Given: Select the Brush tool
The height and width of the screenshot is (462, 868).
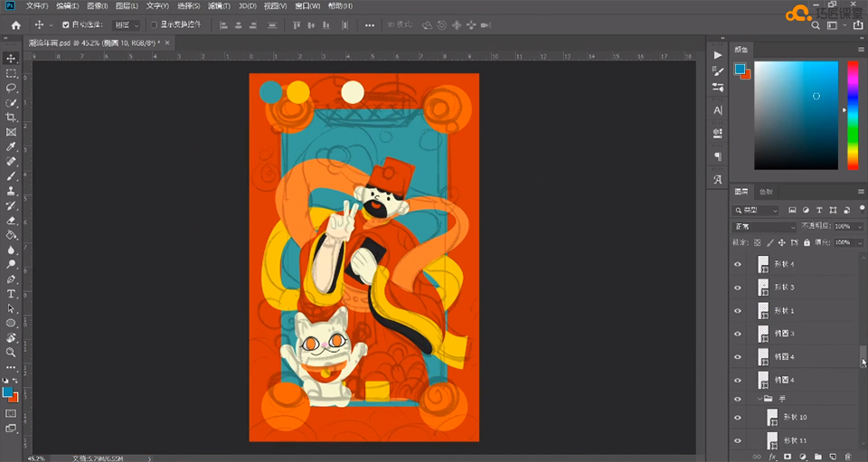Looking at the screenshot, I should point(11,176).
